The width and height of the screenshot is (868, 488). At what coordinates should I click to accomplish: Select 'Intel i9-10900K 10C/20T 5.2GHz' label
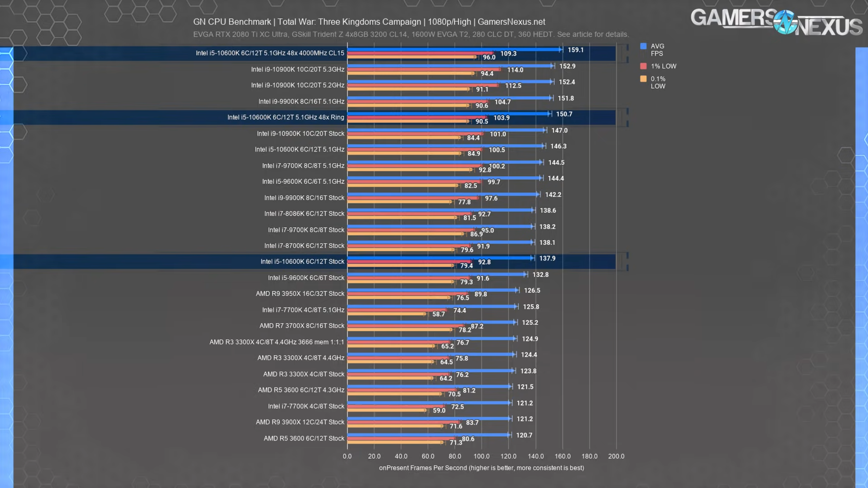point(298,85)
